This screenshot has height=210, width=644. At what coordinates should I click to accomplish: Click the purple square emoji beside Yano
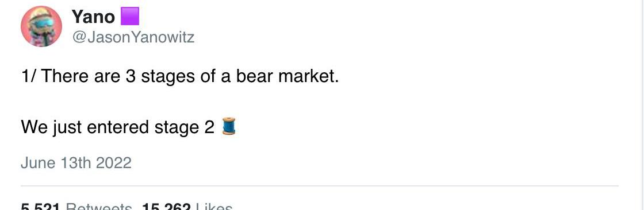[x=130, y=17]
